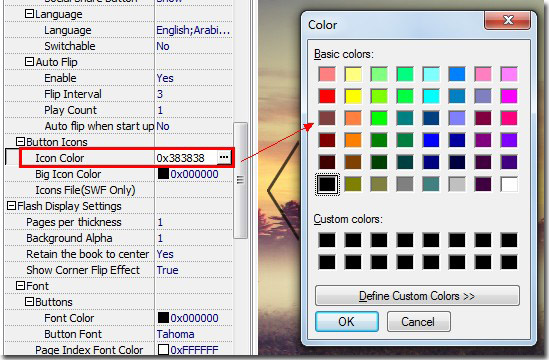The height and width of the screenshot is (360, 549).
Task: Close the Color dialog with X
Action: click(x=508, y=20)
